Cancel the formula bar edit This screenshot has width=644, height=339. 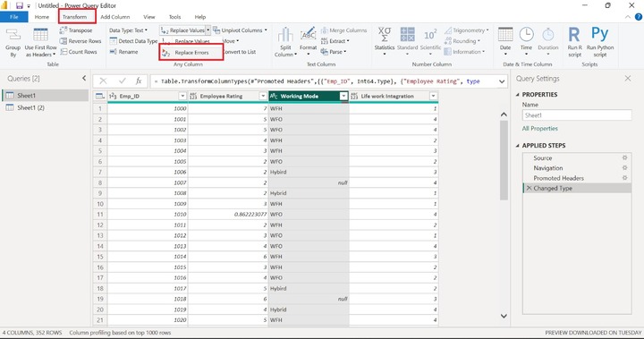tap(103, 81)
